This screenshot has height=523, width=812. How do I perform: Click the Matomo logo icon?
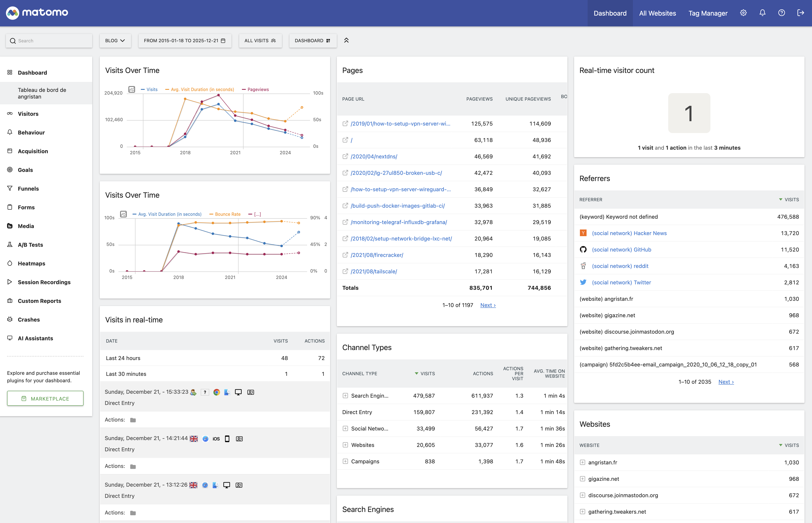click(x=13, y=12)
